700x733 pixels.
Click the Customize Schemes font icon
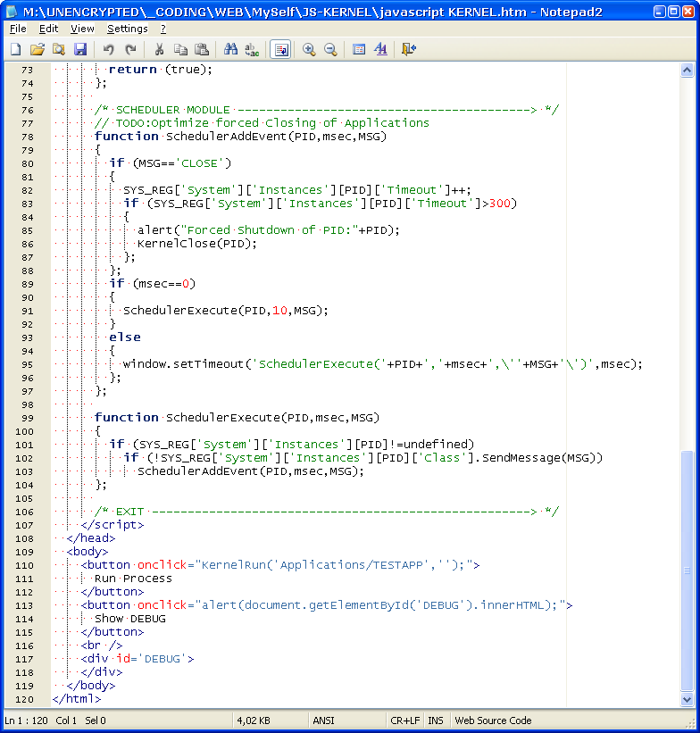point(380,49)
